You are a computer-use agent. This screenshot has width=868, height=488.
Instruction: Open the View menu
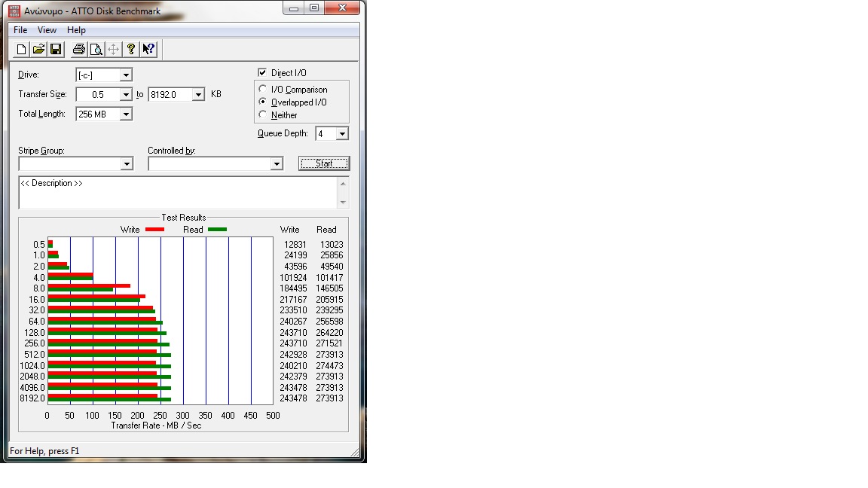tap(47, 30)
